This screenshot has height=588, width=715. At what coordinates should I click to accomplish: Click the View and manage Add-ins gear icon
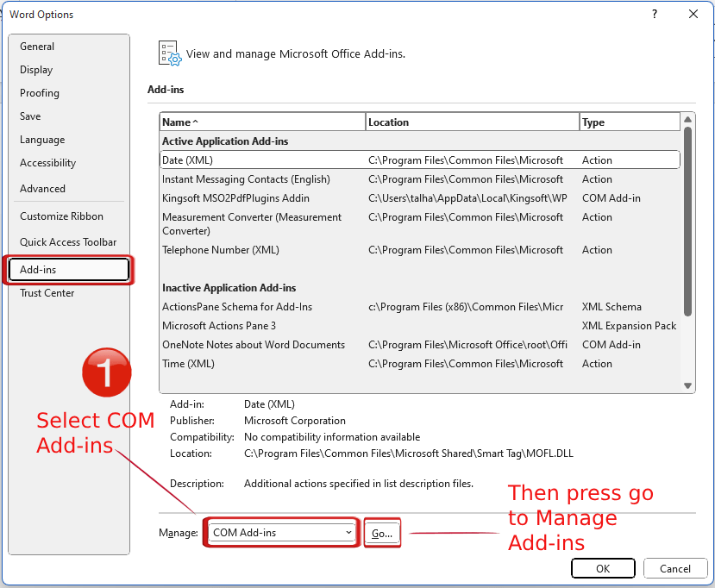tap(167, 53)
